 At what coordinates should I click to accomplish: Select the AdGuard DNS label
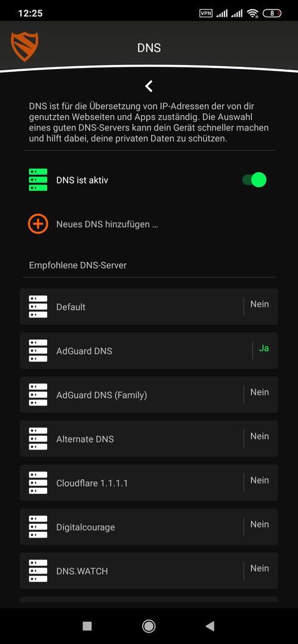tap(84, 351)
